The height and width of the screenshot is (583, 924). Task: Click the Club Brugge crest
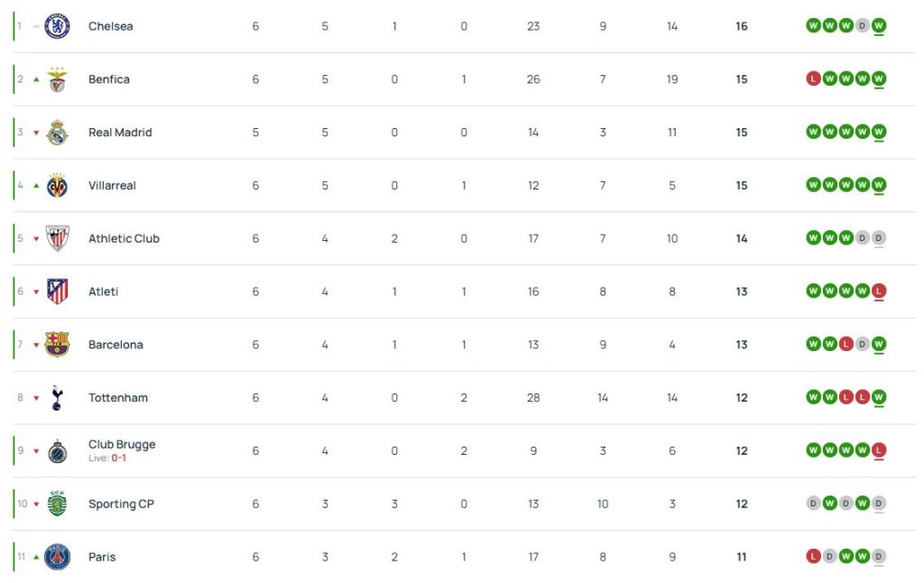pyautogui.click(x=57, y=451)
